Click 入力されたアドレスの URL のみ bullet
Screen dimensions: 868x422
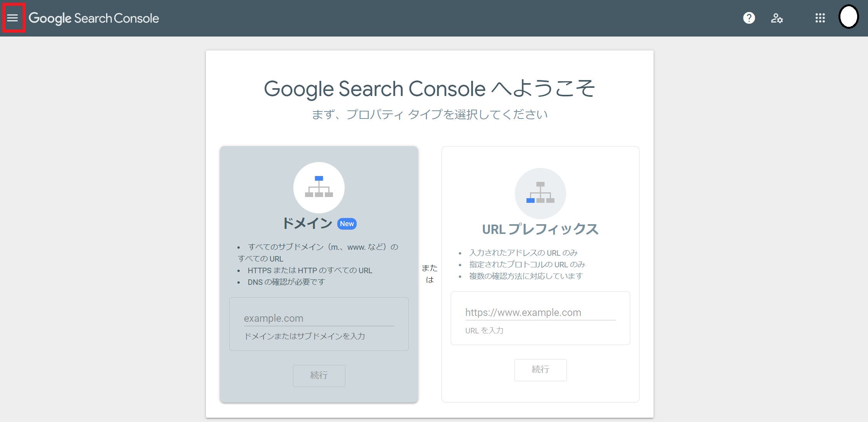click(x=523, y=253)
